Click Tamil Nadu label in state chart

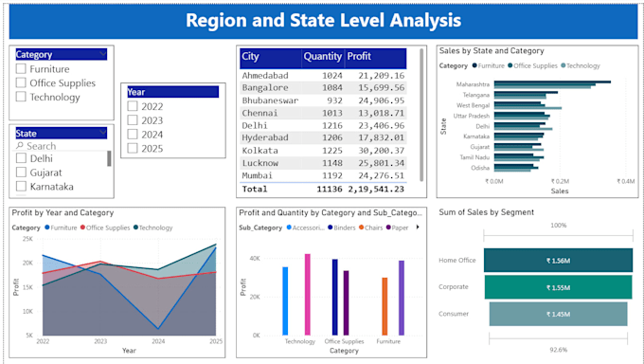pyautogui.click(x=474, y=157)
